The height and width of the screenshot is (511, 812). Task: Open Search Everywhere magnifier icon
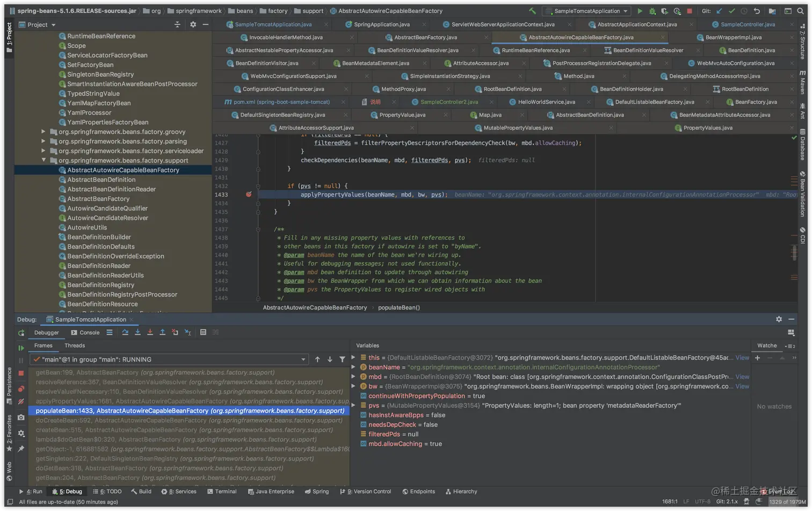[800, 11]
